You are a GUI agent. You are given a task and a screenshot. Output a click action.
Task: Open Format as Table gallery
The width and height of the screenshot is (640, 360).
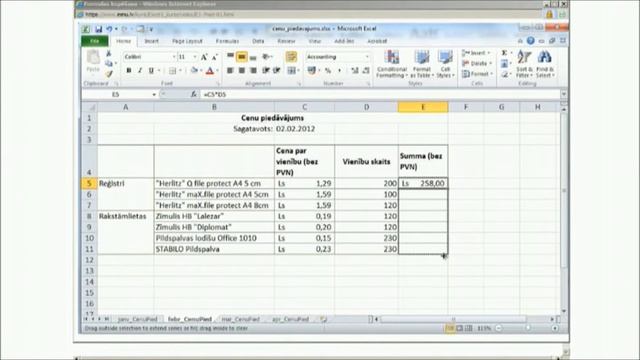(x=422, y=64)
